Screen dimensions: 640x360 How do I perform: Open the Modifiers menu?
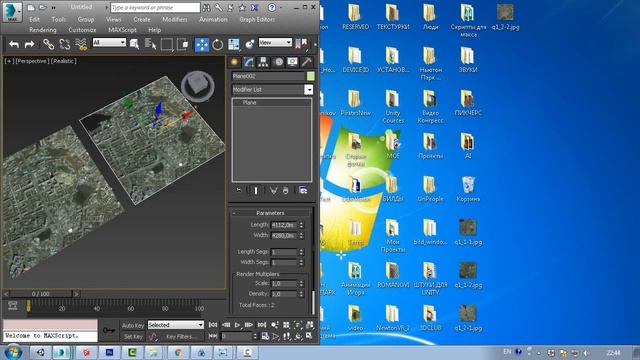click(x=175, y=19)
